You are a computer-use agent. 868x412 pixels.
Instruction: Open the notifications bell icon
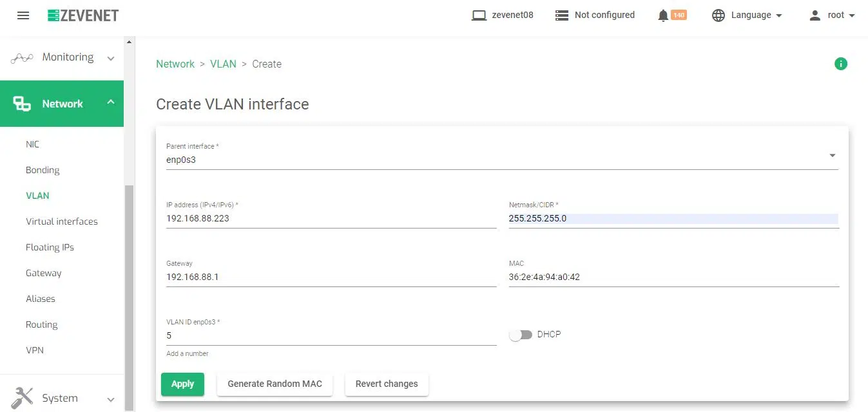point(663,15)
